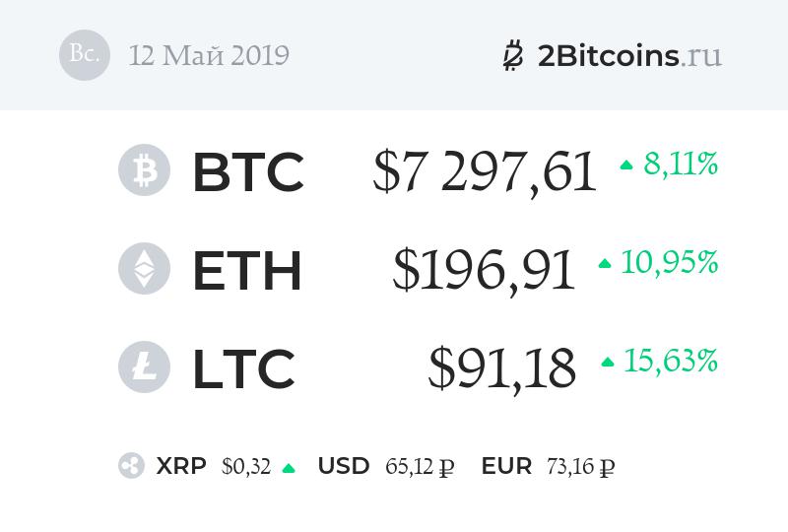Click the 2Bitcoins logo symbol

pos(513,56)
